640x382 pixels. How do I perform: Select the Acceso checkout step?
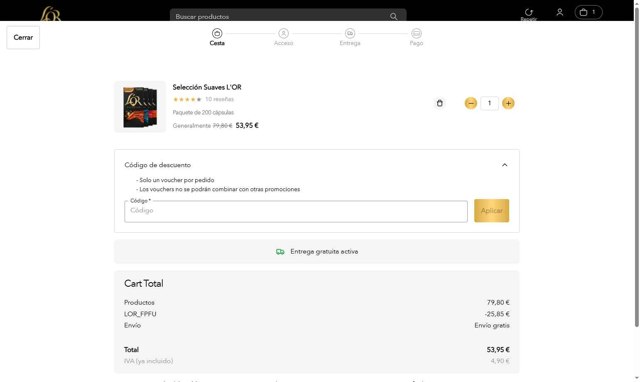[x=283, y=37]
